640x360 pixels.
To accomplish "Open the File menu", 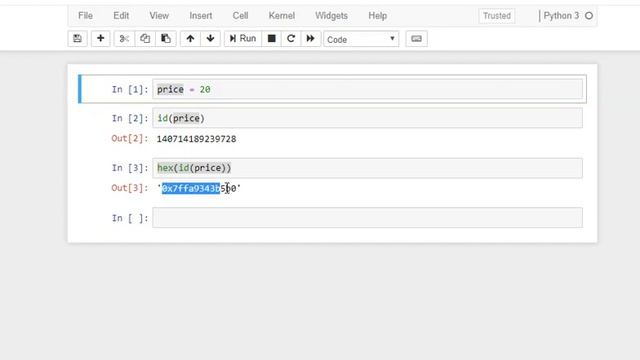I will 85,16.
